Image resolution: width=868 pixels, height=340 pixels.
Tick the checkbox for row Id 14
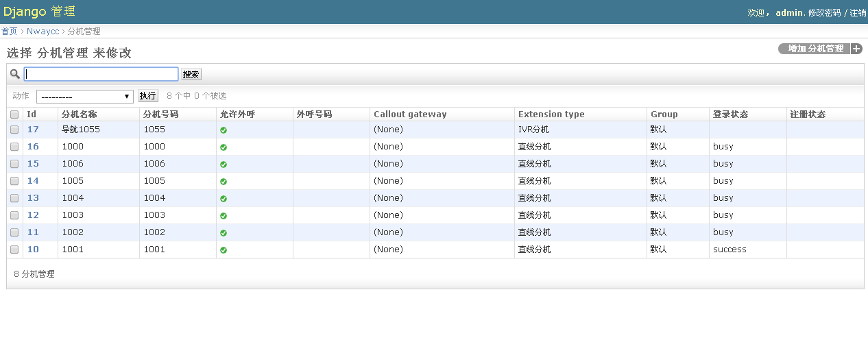14,181
